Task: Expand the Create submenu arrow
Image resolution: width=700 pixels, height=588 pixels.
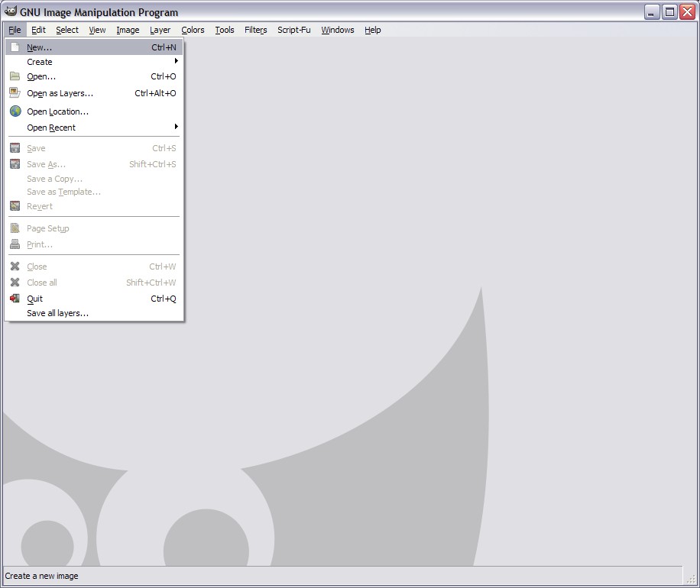Action: click(176, 61)
